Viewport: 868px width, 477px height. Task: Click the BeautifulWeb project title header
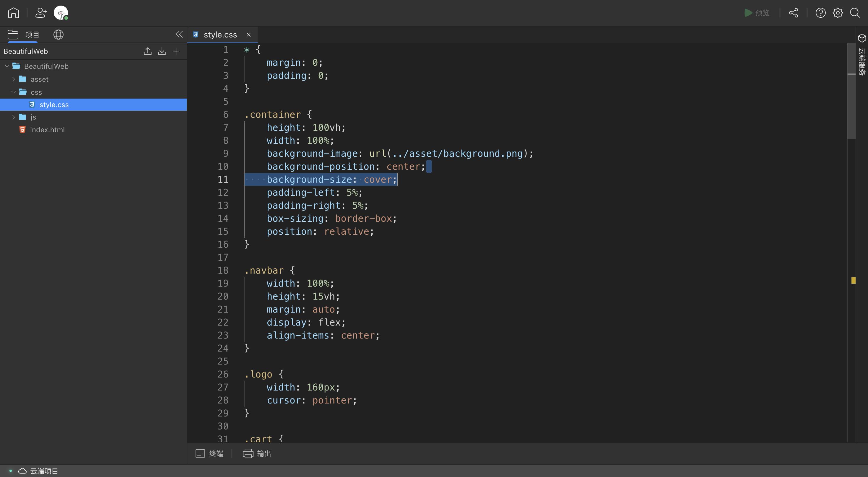coord(26,51)
